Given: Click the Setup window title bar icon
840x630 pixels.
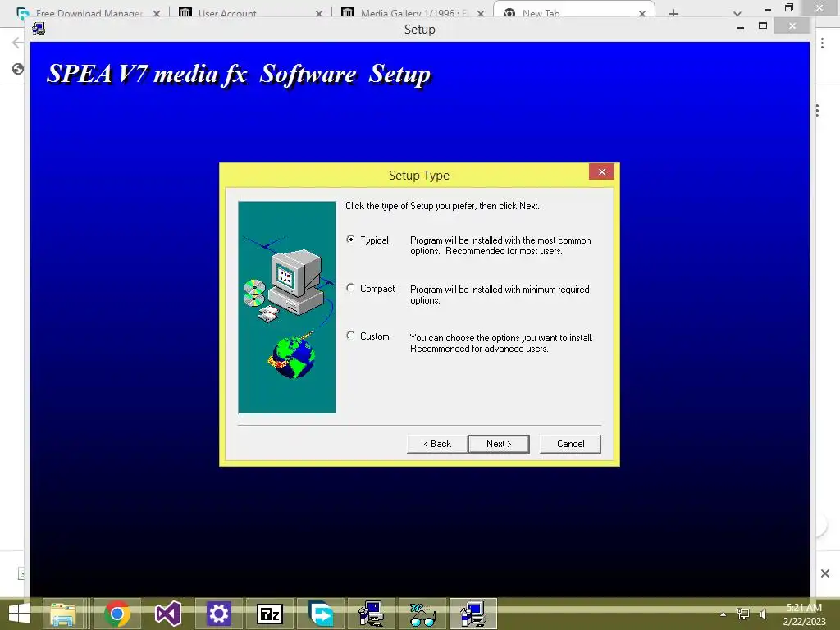Looking at the screenshot, I should pos(38,29).
